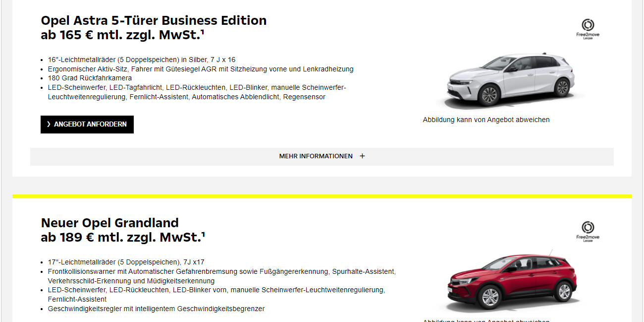Screen dimensions: 644x322
Task: Click the Opel Astra 5-Türer Business Edition heading
Action: click(154, 21)
